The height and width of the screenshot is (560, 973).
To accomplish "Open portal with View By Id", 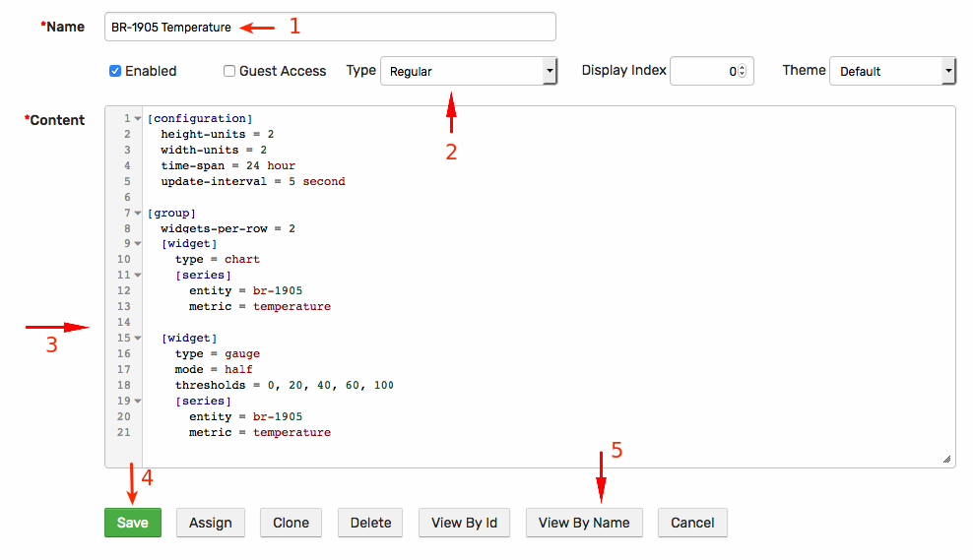I will point(464,523).
